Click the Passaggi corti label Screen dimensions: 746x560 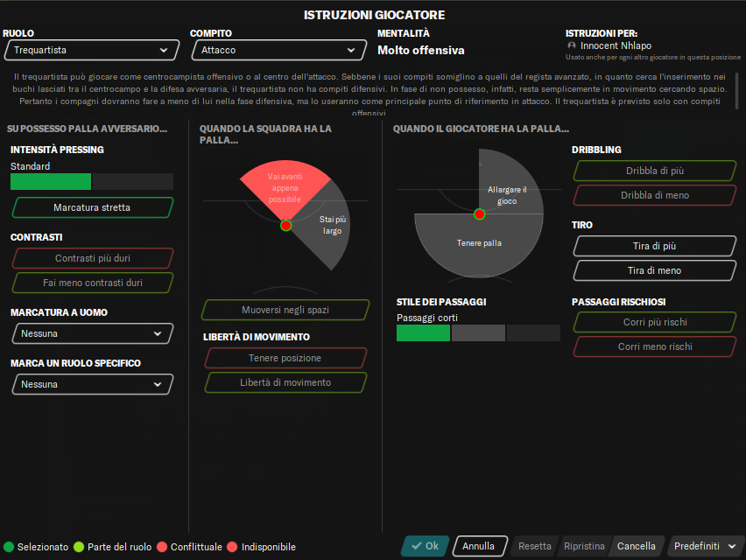pyautogui.click(x=427, y=318)
